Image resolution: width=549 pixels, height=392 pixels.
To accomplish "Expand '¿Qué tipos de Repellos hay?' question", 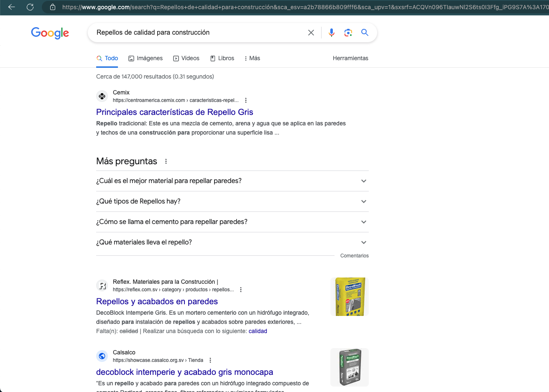I will pyautogui.click(x=232, y=201).
